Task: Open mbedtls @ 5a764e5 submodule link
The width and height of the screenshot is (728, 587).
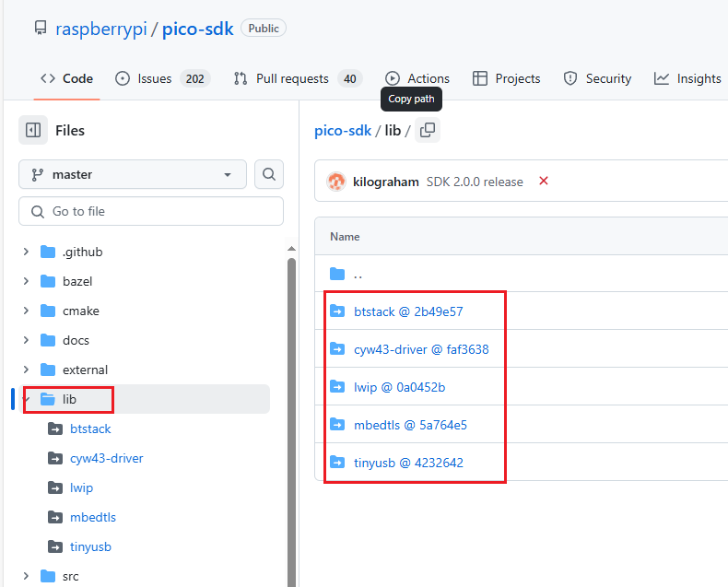Action: tap(410, 425)
